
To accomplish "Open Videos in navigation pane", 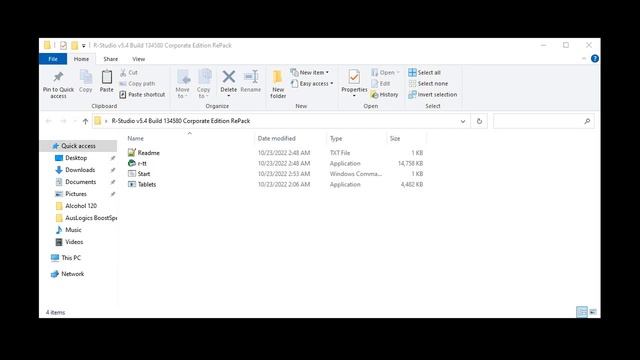I will point(74,242).
